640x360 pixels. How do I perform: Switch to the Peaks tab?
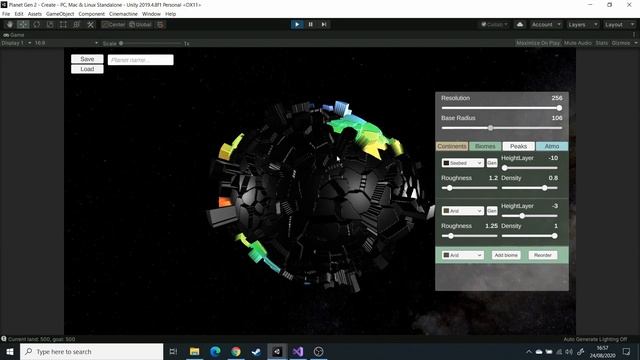point(518,146)
